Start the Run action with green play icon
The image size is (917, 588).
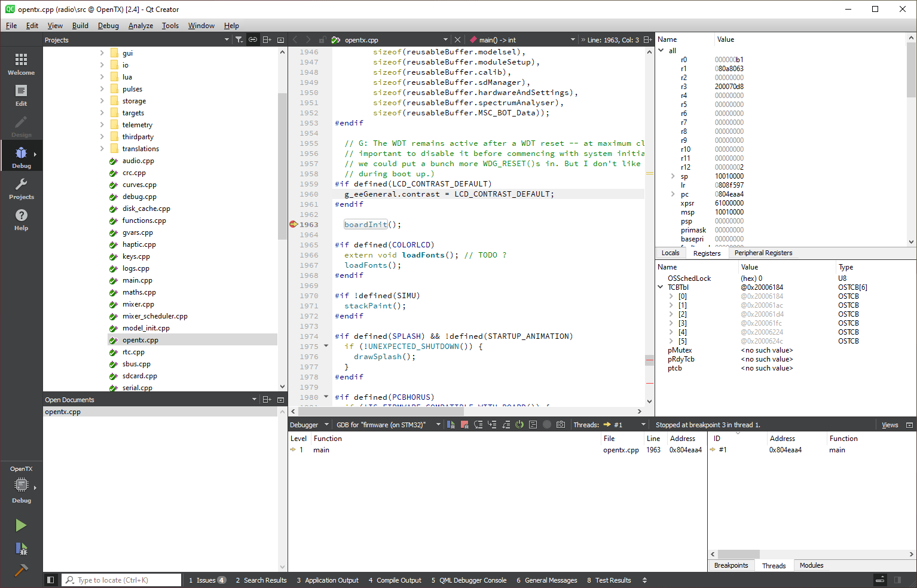pyautogui.click(x=21, y=525)
